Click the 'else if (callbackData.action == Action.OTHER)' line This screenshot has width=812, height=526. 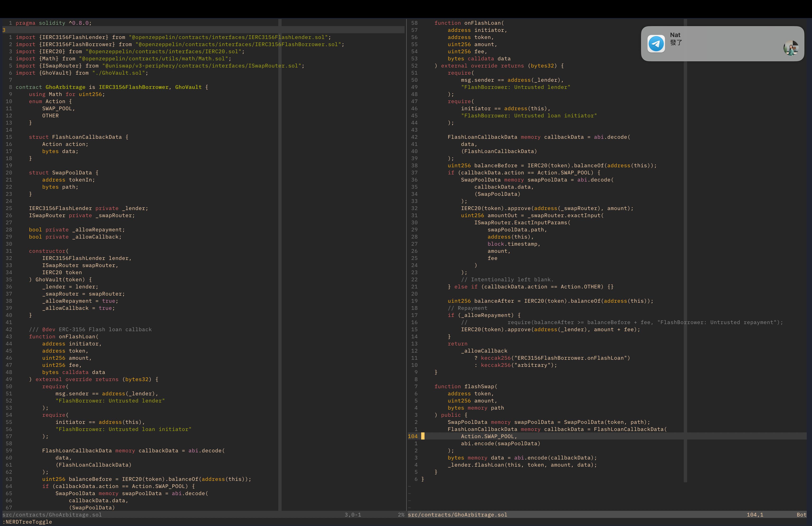click(530, 287)
